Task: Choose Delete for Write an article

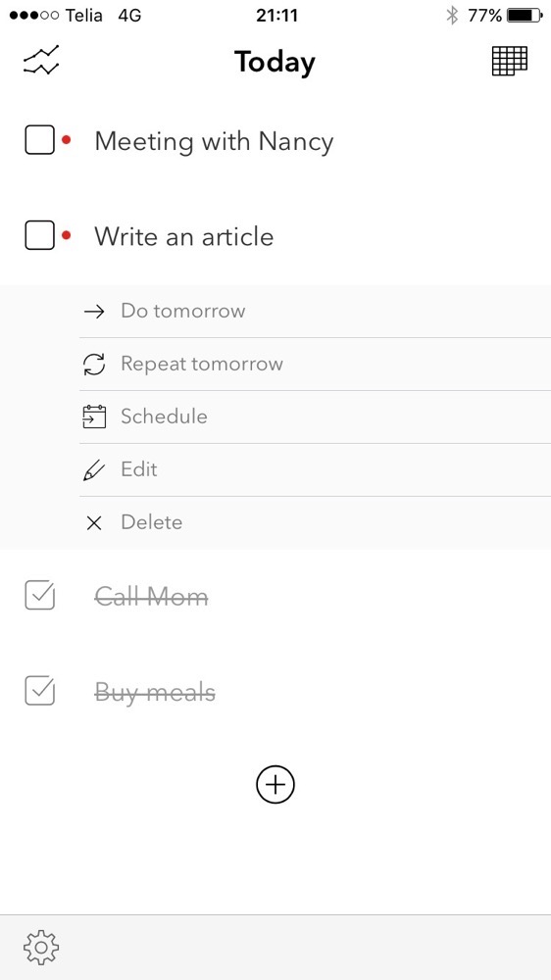Action: click(316, 523)
